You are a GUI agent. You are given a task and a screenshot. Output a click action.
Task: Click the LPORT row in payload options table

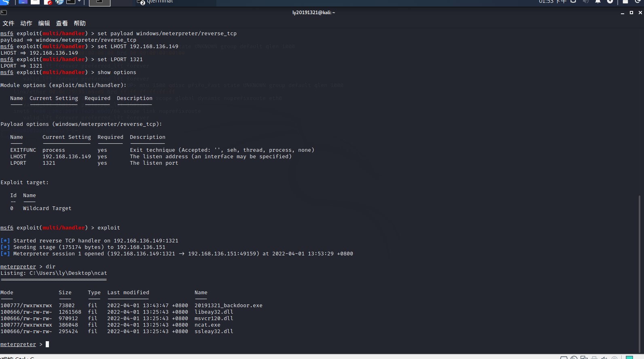pos(94,163)
